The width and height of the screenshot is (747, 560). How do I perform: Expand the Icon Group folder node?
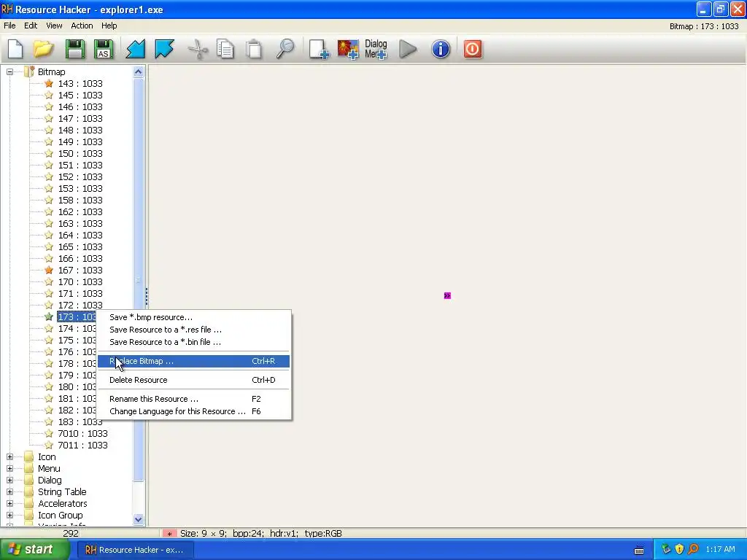(x=9, y=516)
